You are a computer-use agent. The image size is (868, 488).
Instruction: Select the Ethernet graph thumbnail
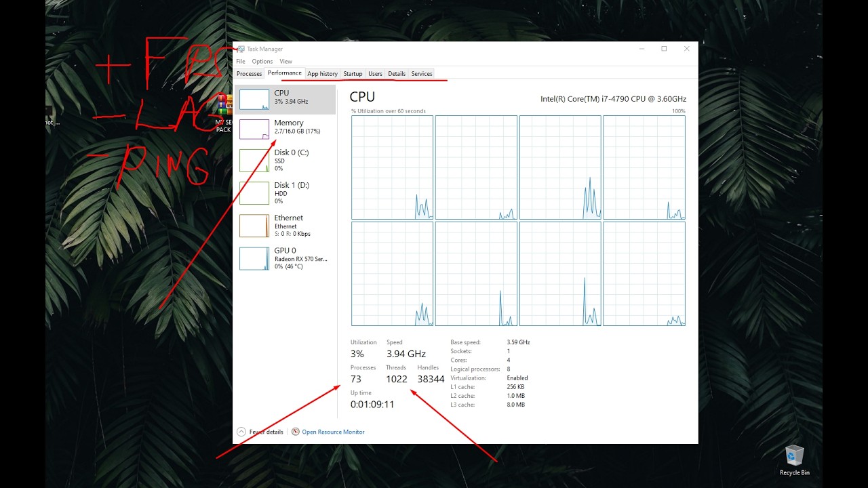click(254, 226)
